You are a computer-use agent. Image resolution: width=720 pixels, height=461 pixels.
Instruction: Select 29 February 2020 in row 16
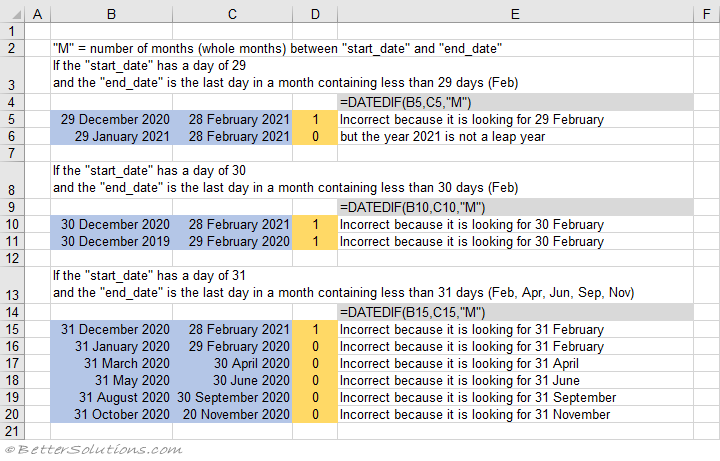pyautogui.click(x=232, y=346)
